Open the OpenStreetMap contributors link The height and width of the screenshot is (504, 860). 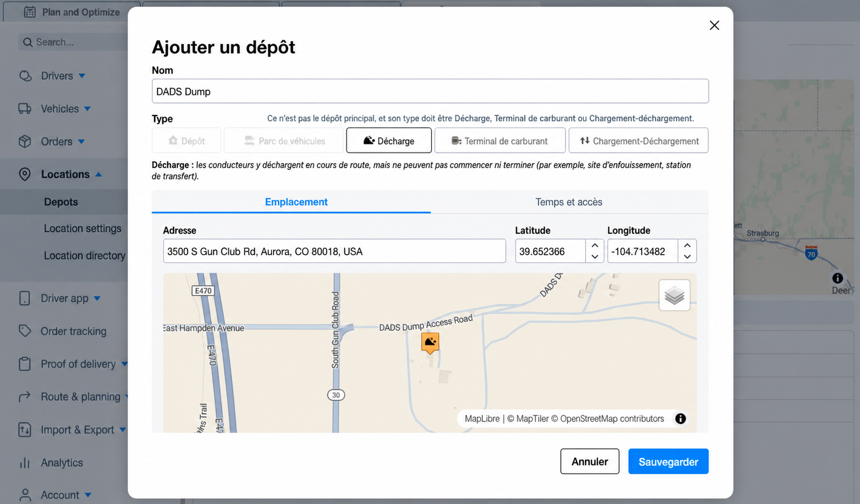pos(607,419)
